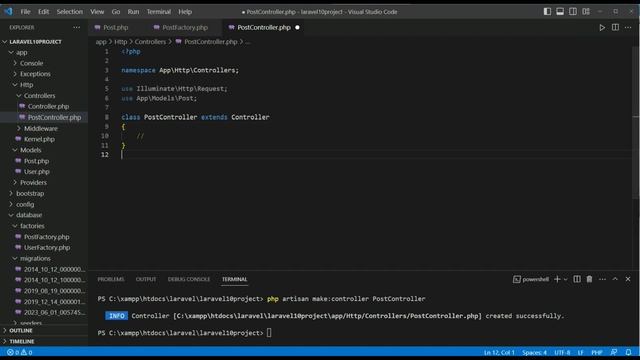Open Edit menu
640x360 pixels.
pyautogui.click(x=44, y=11)
